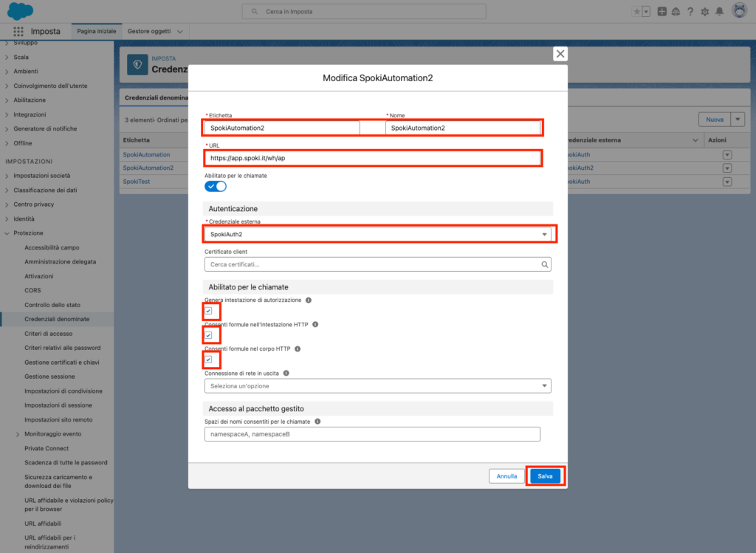Close the Modifica SpokiAutomation2 dialog
This screenshot has width=756, height=553.
(x=560, y=54)
